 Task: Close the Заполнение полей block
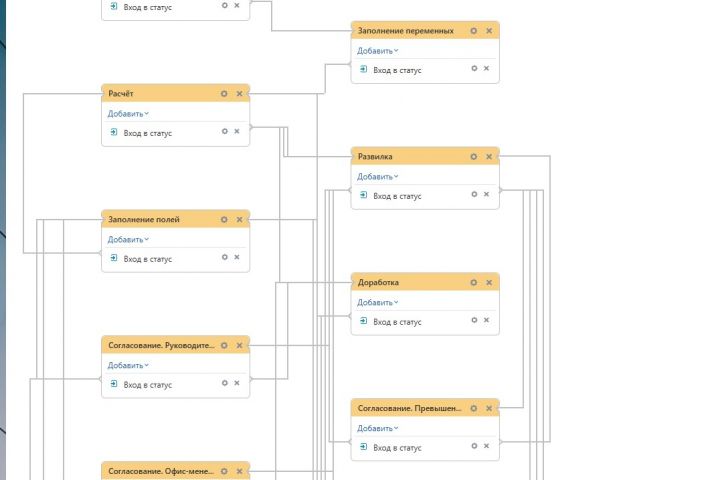point(239,219)
